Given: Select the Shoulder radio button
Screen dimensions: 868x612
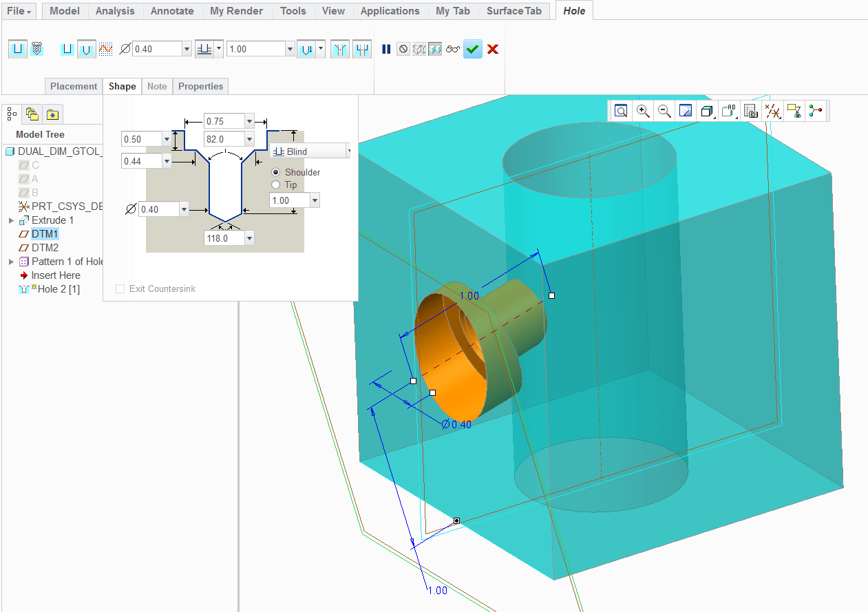Looking at the screenshot, I should [275, 172].
